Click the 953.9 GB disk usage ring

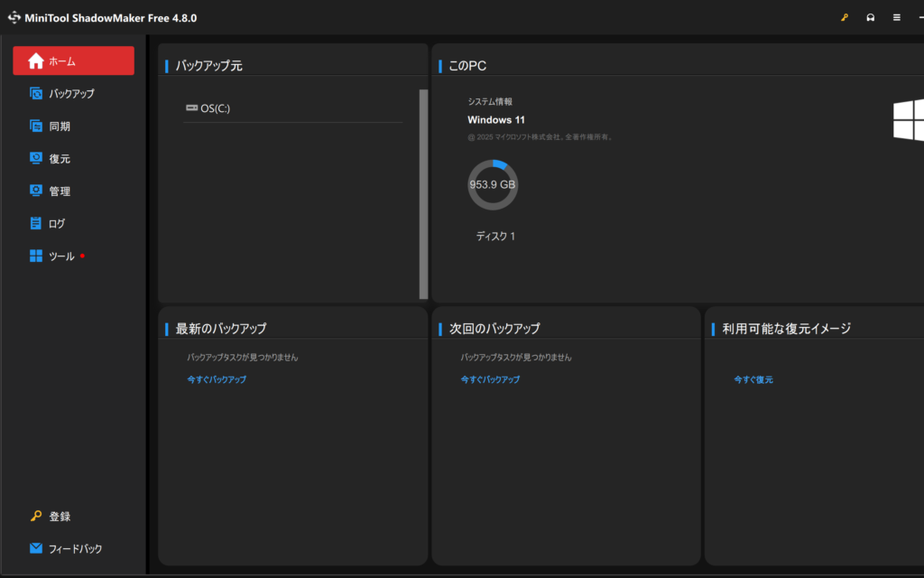493,184
